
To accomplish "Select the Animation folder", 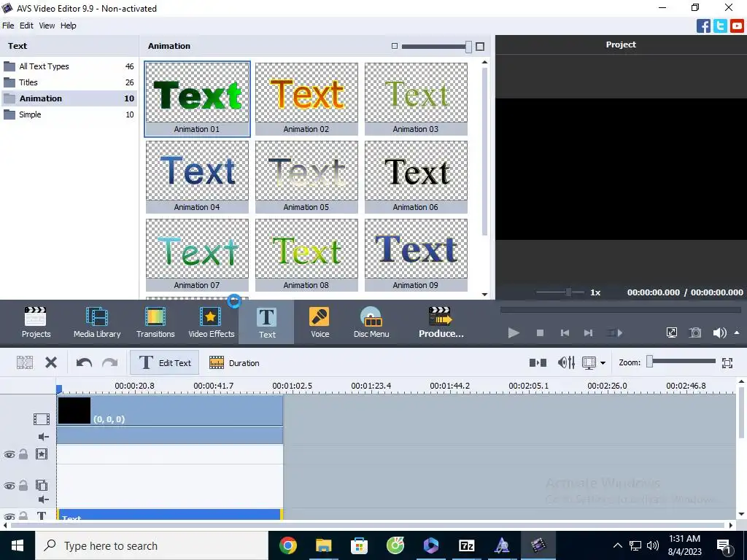I will point(69,98).
